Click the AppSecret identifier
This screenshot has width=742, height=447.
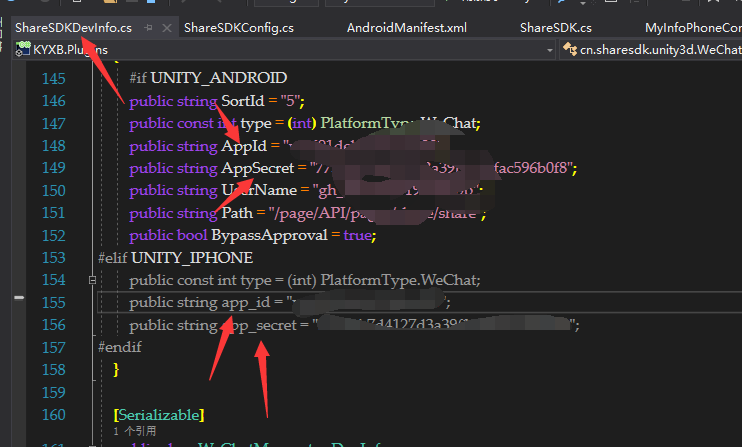[x=257, y=168]
